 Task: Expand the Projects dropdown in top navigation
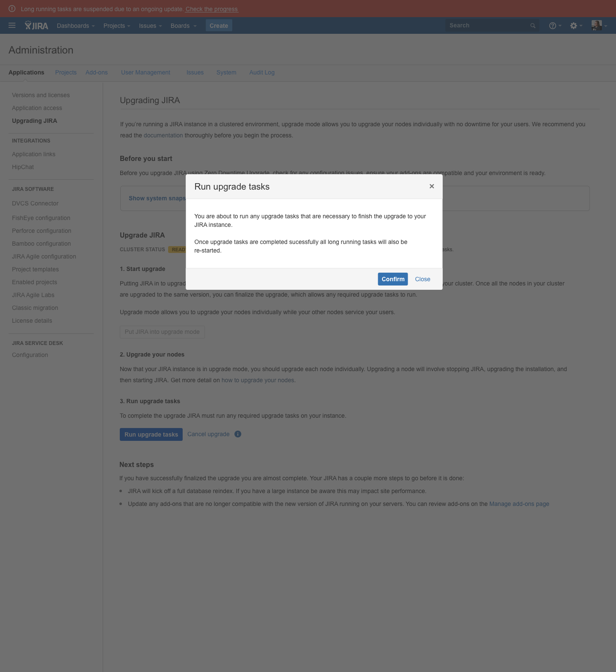(117, 26)
